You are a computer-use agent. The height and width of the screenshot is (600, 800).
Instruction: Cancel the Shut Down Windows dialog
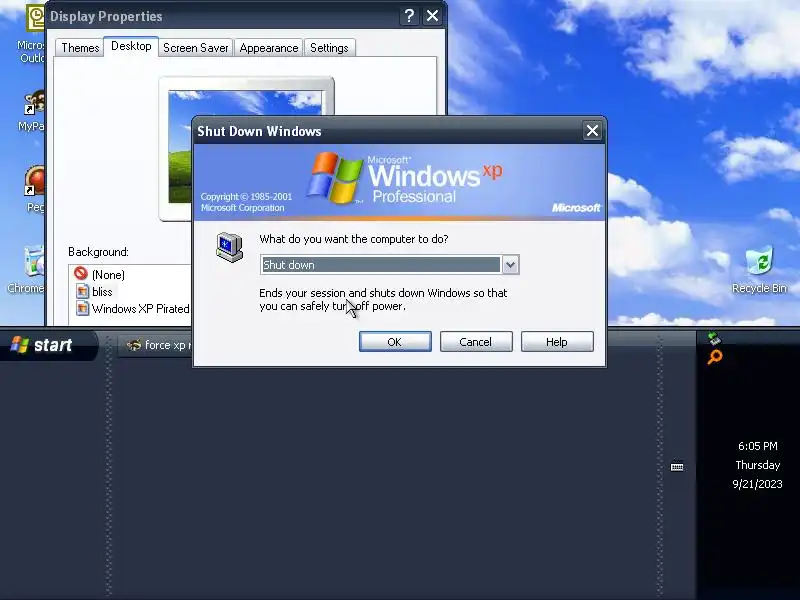476,342
